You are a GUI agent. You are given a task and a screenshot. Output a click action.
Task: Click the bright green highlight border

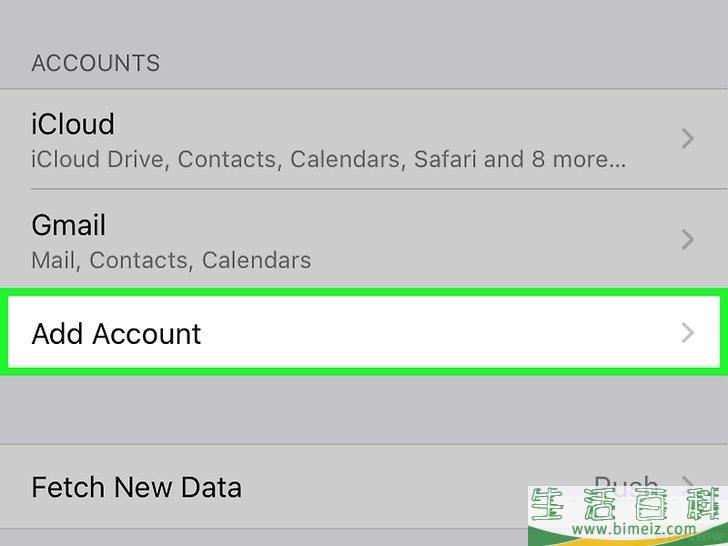coord(364,292)
